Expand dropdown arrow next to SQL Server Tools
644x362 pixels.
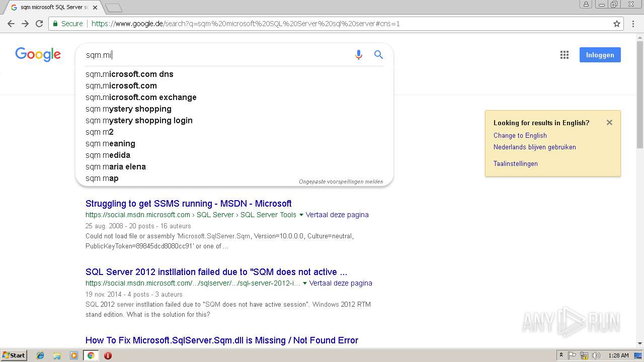tap(301, 215)
